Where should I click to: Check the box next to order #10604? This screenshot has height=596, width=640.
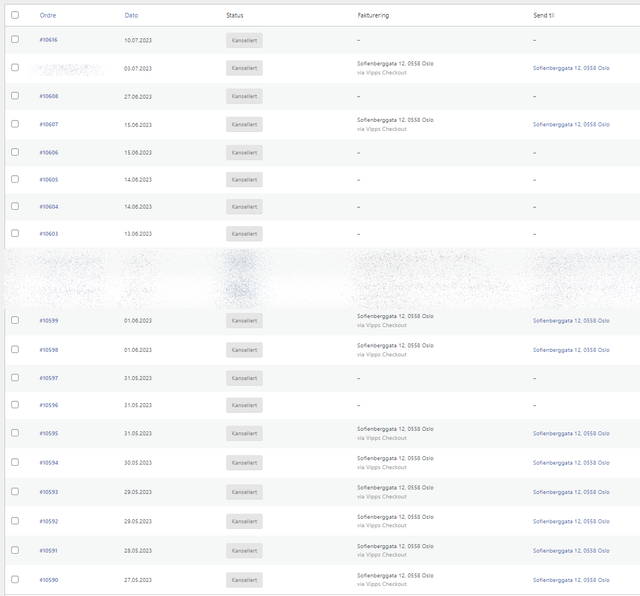click(15, 206)
